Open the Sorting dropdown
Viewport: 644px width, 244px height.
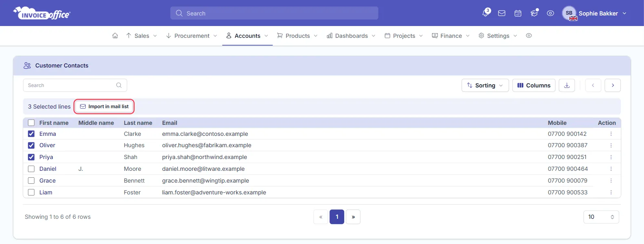(x=485, y=85)
